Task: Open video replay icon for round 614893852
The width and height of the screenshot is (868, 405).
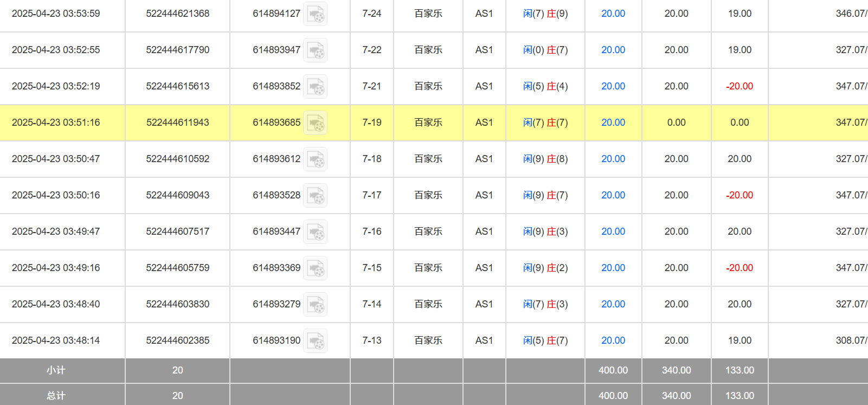Action: click(x=315, y=87)
